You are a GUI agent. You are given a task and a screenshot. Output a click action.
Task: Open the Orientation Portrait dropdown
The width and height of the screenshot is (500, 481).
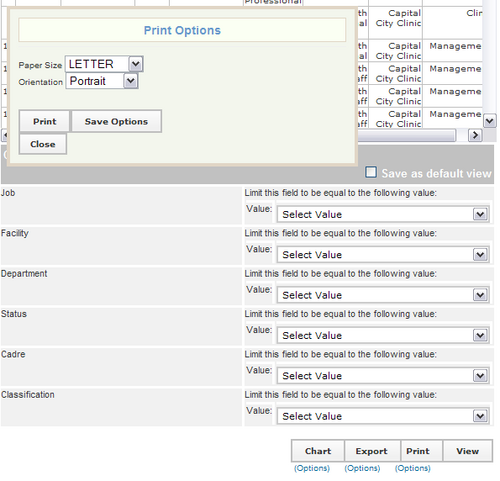[102, 81]
